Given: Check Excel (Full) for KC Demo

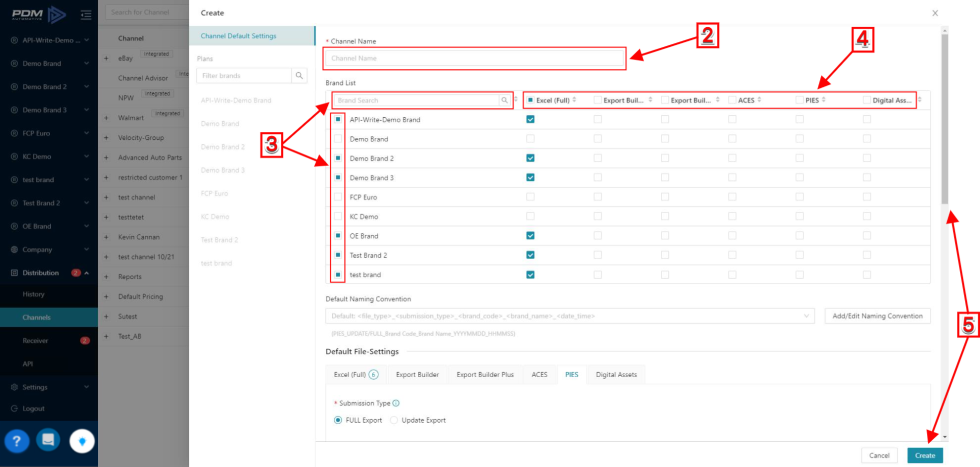Looking at the screenshot, I should pyautogui.click(x=530, y=216).
